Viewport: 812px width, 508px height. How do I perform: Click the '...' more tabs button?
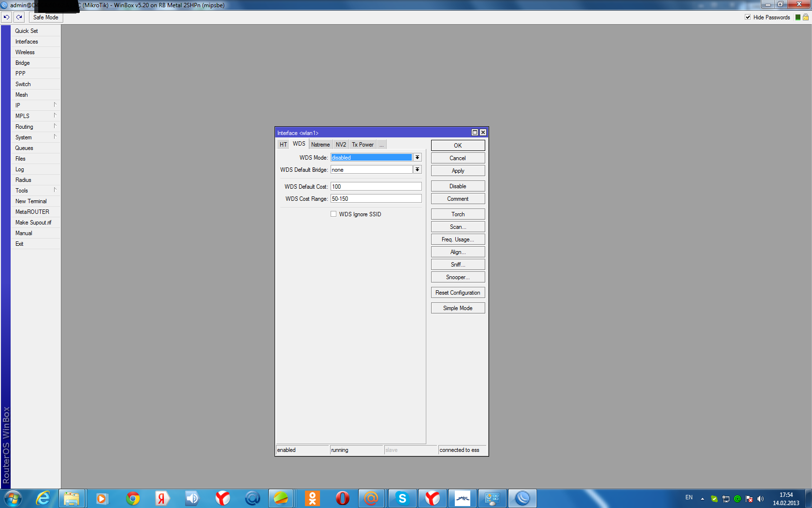pyautogui.click(x=381, y=145)
